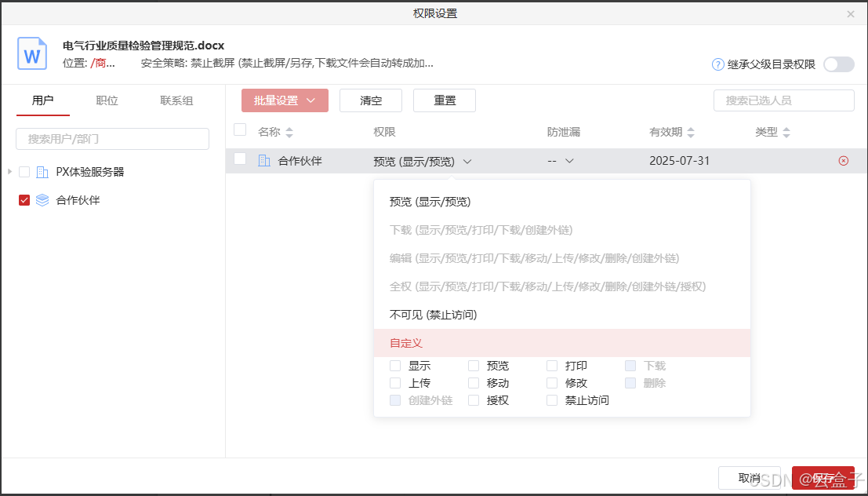
Task: Switch to the 职位 tab
Action: coord(107,100)
